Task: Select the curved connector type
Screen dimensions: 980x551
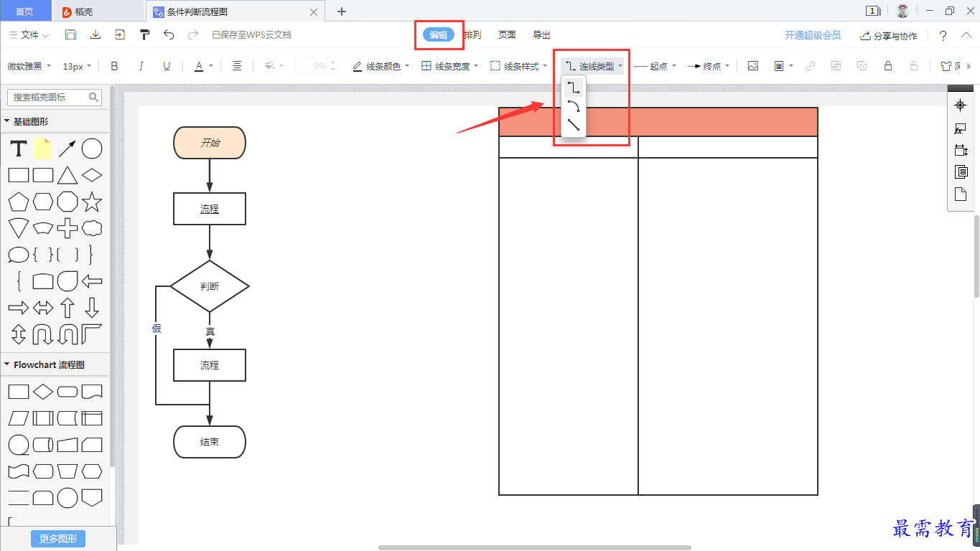Action: pyautogui.click(x=574, y=106)
